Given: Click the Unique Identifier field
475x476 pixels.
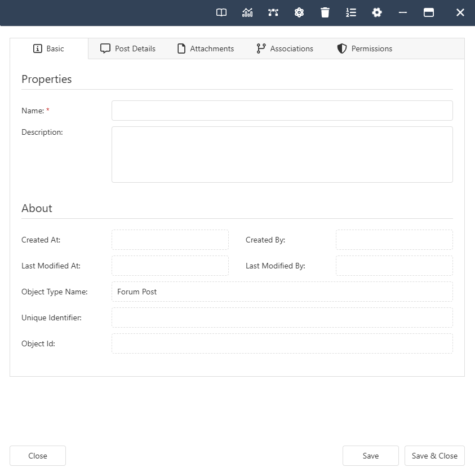Looking at the screenshot, I should click(x=282, y=318).
